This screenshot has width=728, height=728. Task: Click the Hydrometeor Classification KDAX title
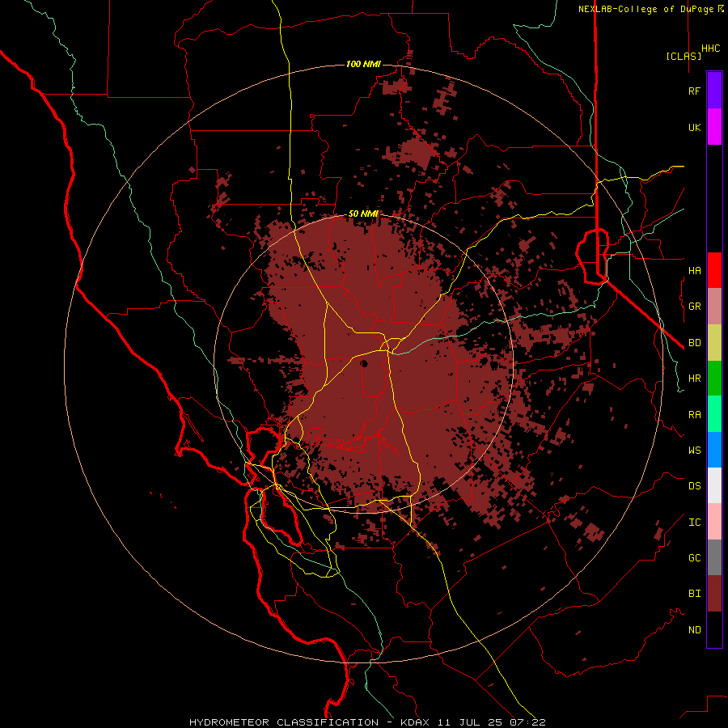point(367,722)
